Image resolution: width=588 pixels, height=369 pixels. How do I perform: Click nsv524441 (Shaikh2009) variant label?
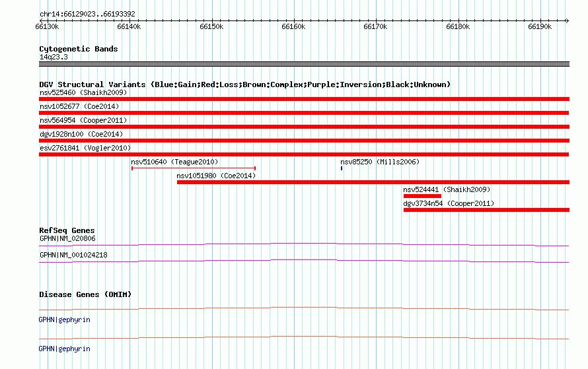447,189
